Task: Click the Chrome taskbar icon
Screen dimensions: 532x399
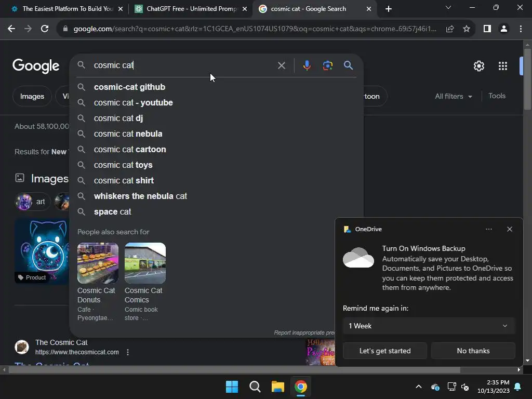Action: point(301,387)
